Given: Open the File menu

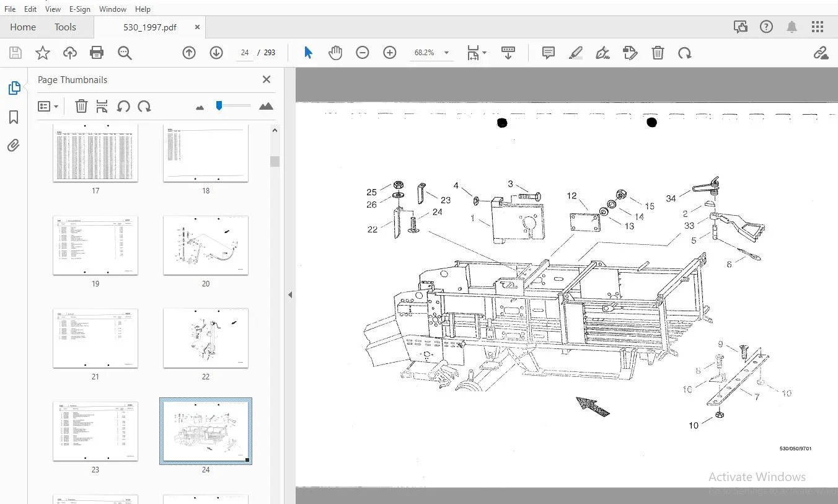Looking at the screenshot, I should tap(10, 9).
